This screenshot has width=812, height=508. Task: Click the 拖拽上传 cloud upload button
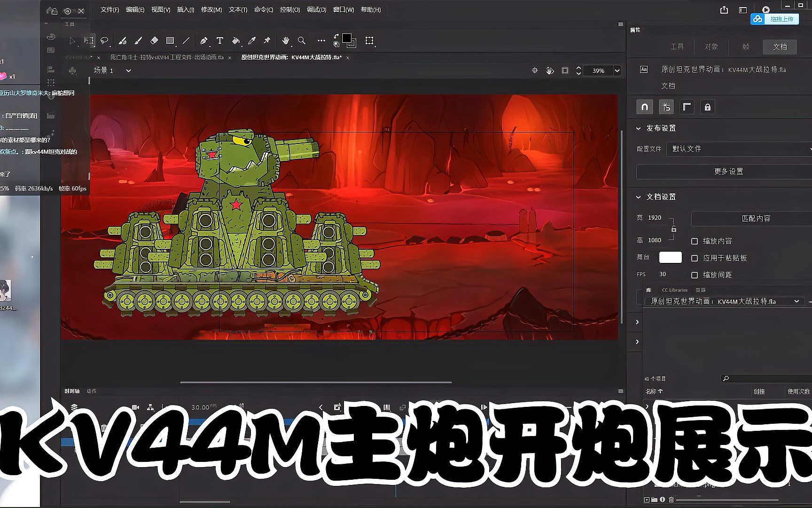[775, 19]
